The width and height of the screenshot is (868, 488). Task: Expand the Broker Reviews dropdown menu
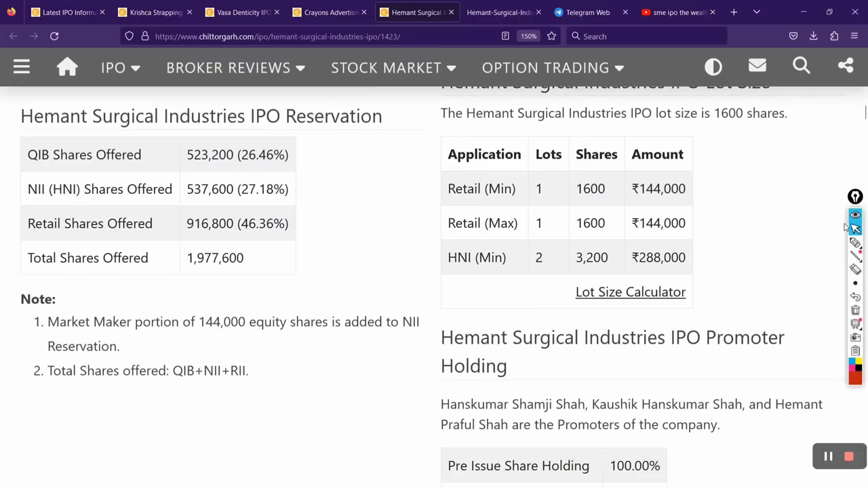pyautogui.click(x=235, y=67)
